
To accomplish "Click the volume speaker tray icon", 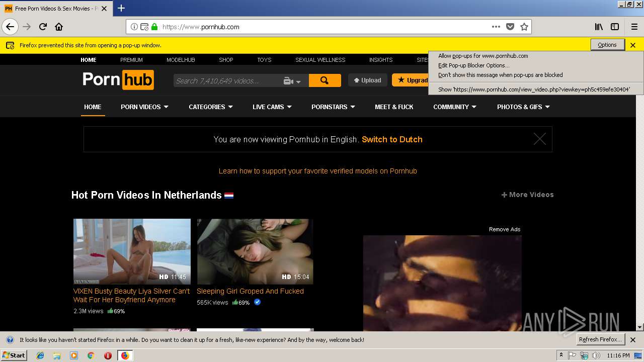I will coord(596,355).
